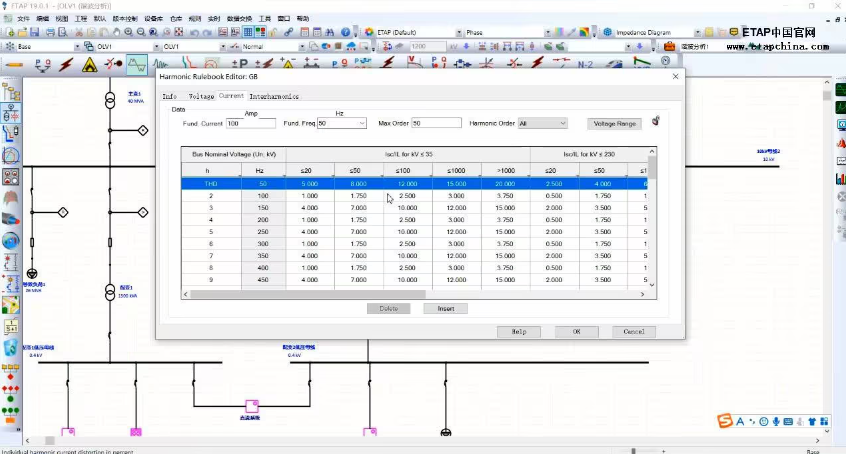The width and height of the screenshot is (846, 454).
Task: Click the recycle bin icon in left sidebar
Action: [10, 347]
